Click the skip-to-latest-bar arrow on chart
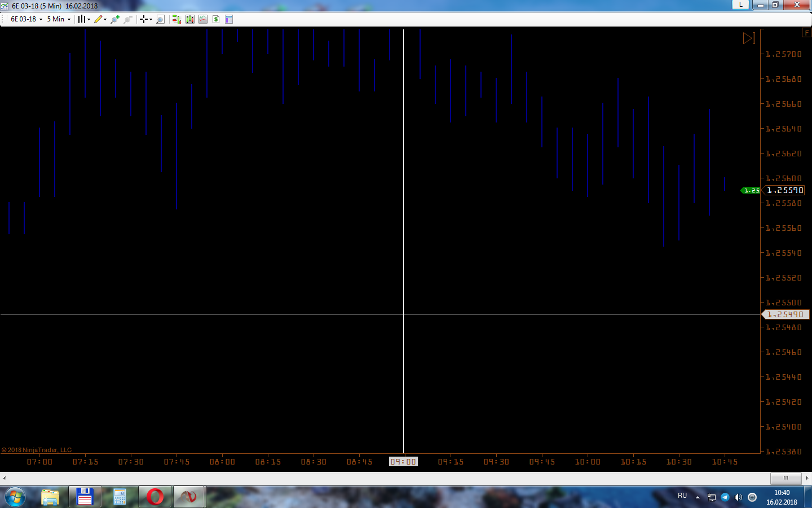 749,38
